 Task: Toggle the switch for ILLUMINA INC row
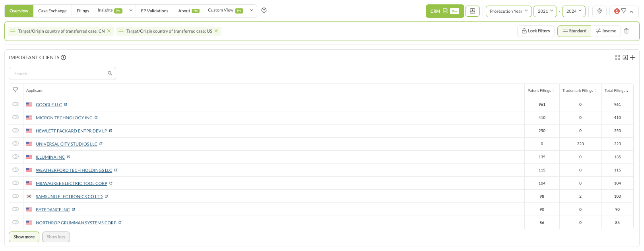(x=16, y=157)
